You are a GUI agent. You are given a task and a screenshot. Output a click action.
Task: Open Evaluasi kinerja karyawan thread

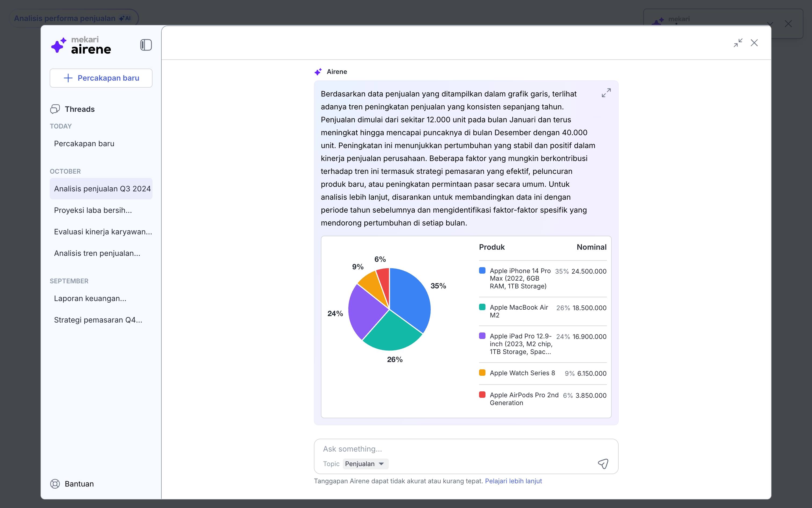[x=101, y=231]
